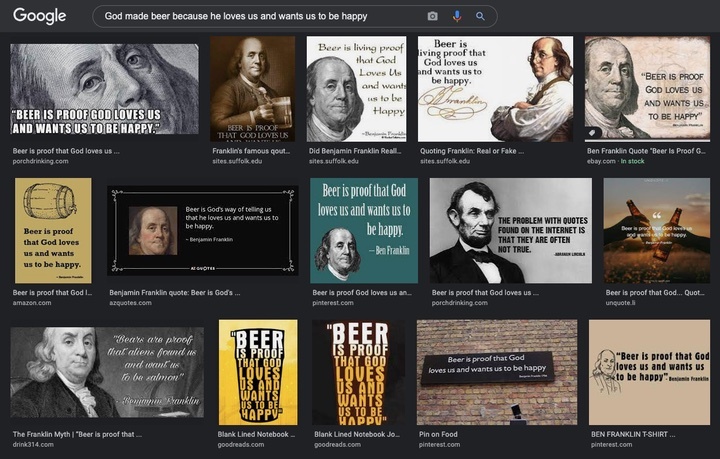720x459 pixels.
Task: Open the AZ Quotes Benjamin Franklin image
Action: 202,230
